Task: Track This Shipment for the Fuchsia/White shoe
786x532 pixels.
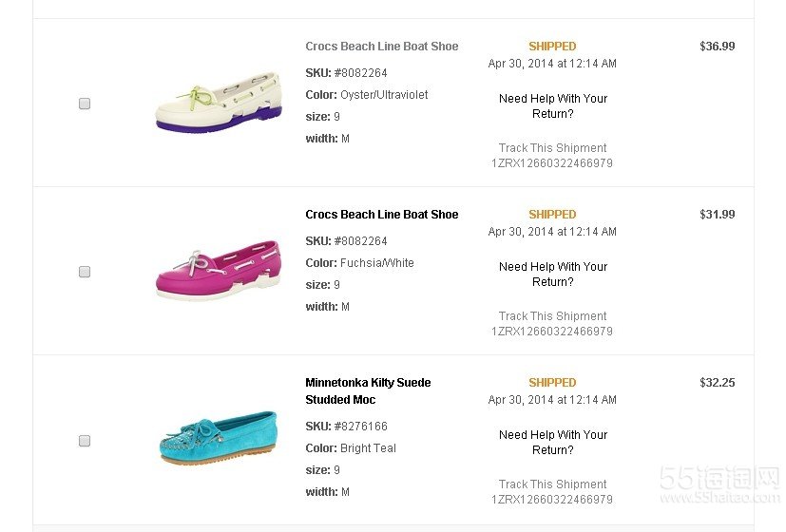Action: 552,316
